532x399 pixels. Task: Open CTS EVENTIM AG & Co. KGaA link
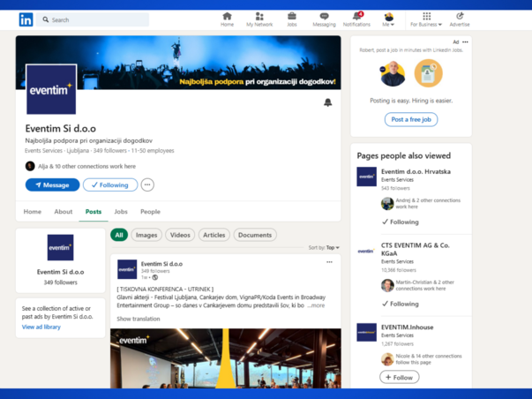tap(416, 249)
